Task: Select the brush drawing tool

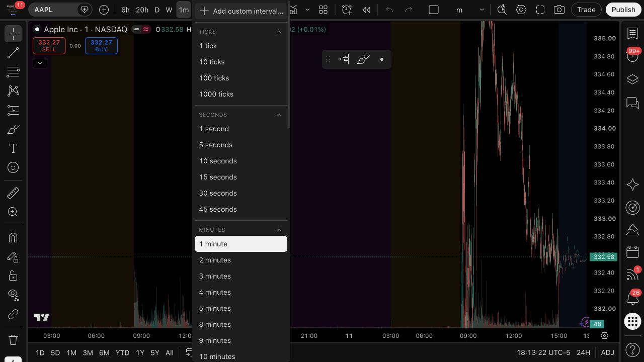Action: (13, 129)
